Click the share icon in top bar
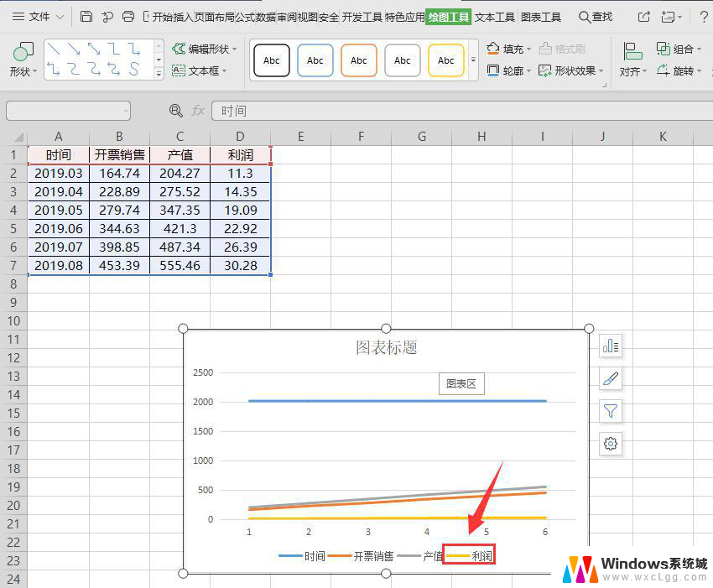The height and width of the screenshot is (588, 713). coord(644,17)
